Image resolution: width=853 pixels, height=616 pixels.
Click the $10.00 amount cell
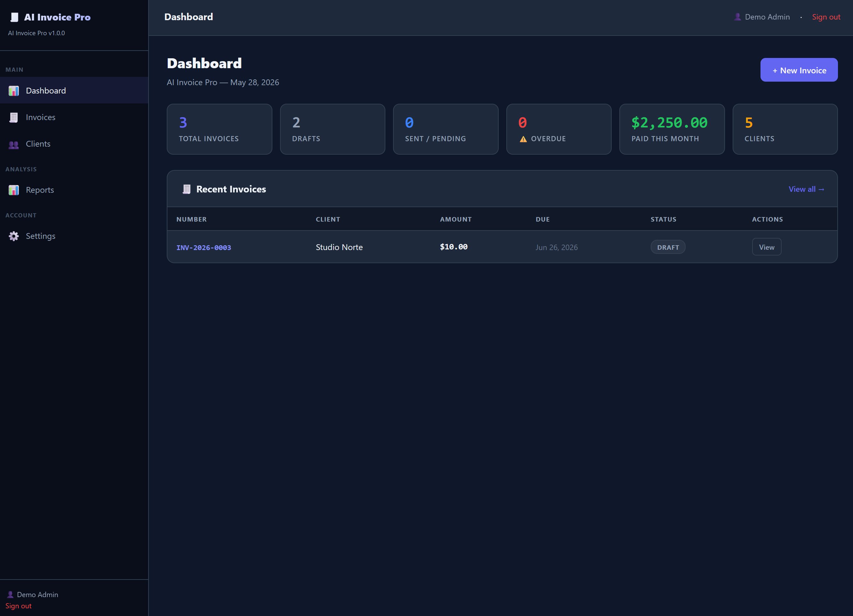[x=454, y=247]
